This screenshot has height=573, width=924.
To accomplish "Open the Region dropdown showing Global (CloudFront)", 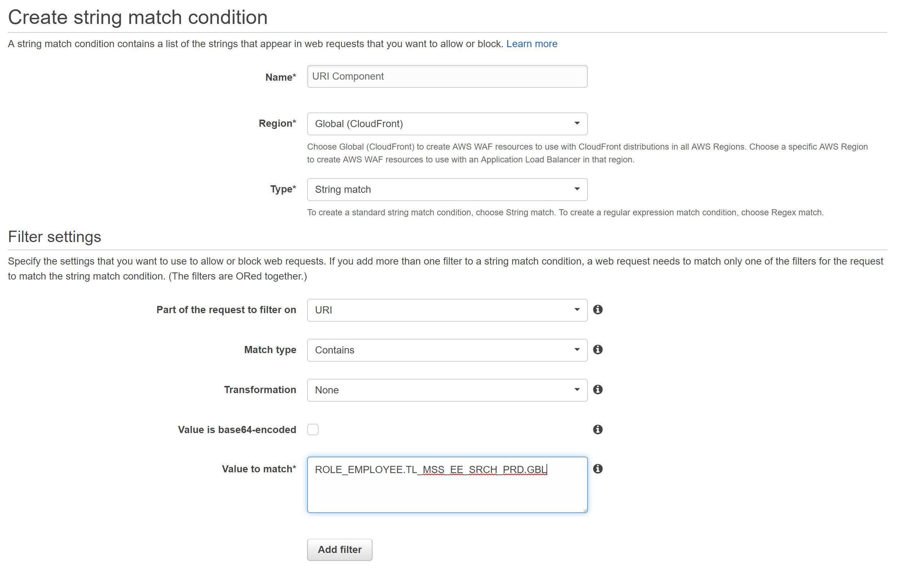I will pos(447,124).
